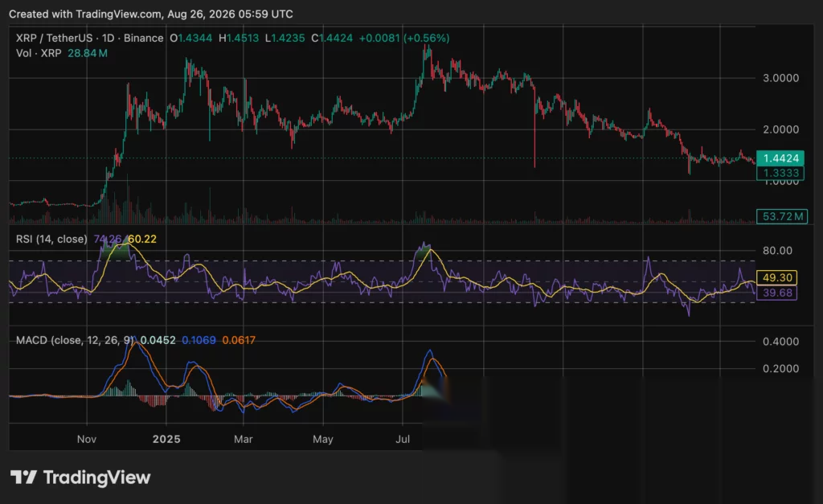Click the MACD histogram value 0.0452
Viewport: 823px width, 504px height.
[158, 340]
